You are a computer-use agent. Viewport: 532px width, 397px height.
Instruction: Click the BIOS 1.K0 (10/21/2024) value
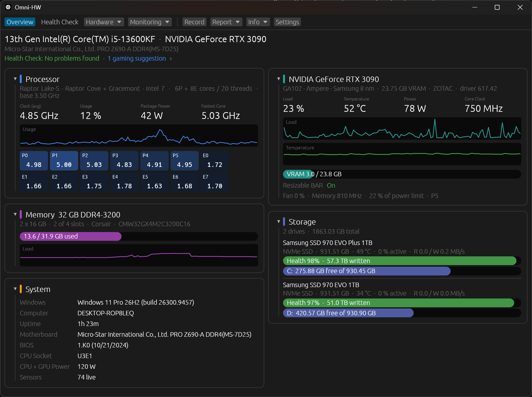[x=103, y=345]
